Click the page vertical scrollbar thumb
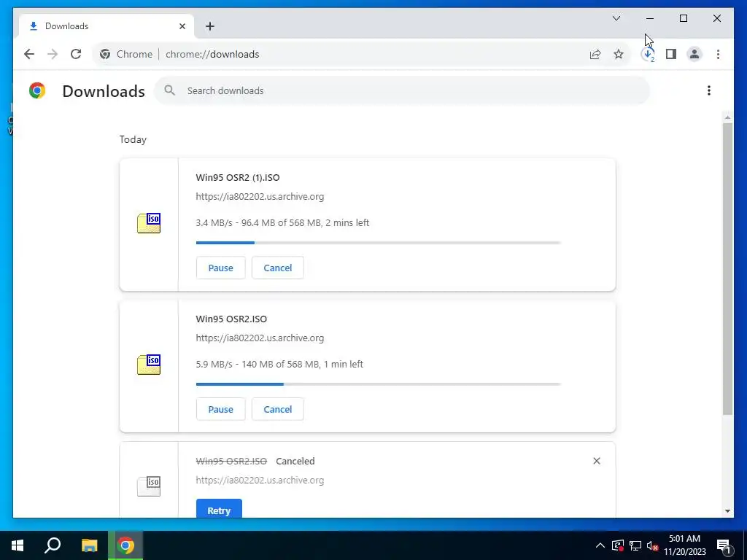 [727, 269]
